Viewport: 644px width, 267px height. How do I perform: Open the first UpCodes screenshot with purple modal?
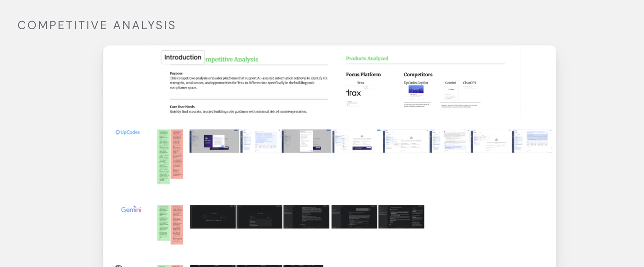point(214,141)
